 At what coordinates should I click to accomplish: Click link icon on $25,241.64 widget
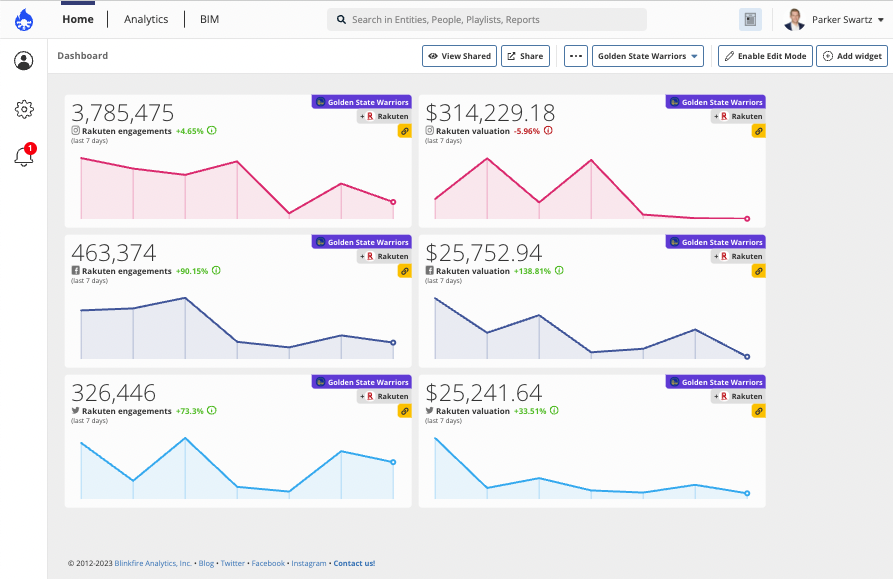(759, 412)
